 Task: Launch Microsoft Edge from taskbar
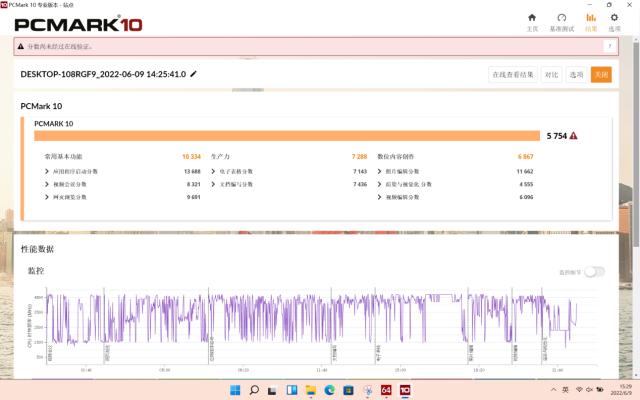(329, 390)
